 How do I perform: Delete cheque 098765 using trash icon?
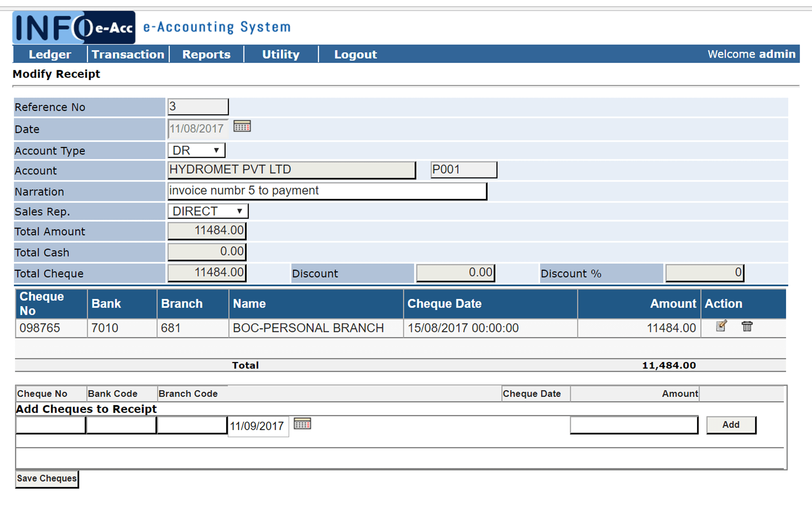coord(747,326)
